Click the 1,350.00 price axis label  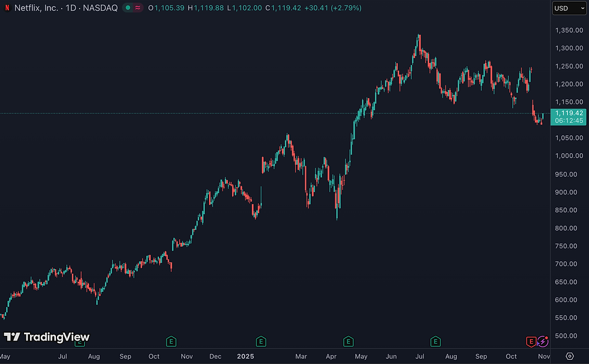[x=569, y=31]
